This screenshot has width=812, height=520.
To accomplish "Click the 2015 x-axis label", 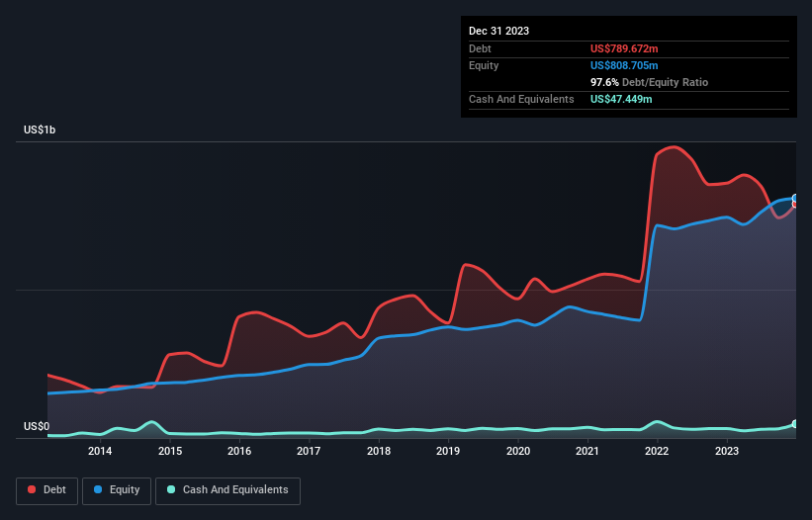I will [170, 451].
